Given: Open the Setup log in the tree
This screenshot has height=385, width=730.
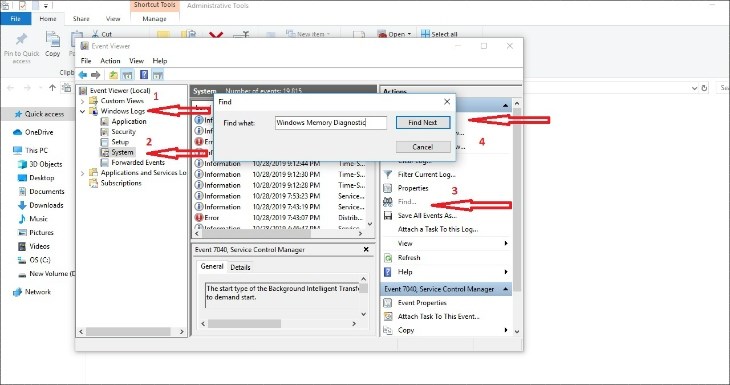Looking at the screenshot, I should coord(120,142).
